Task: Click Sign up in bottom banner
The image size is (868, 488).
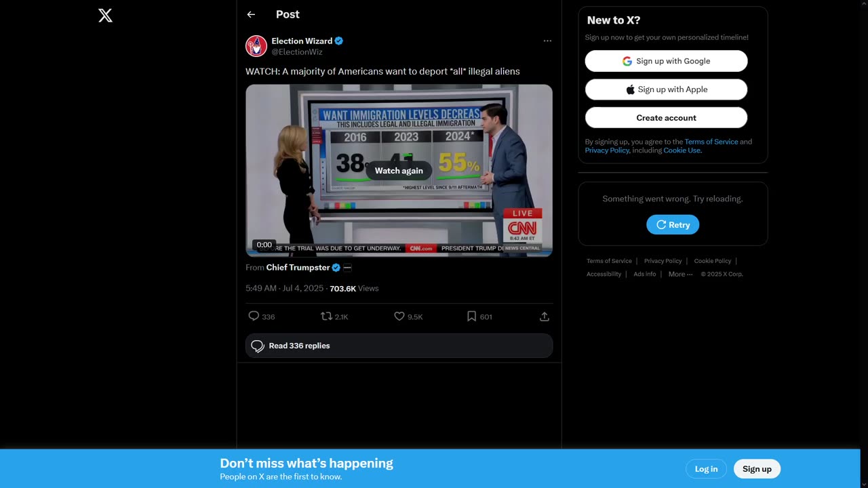Action: coord(757,469)
